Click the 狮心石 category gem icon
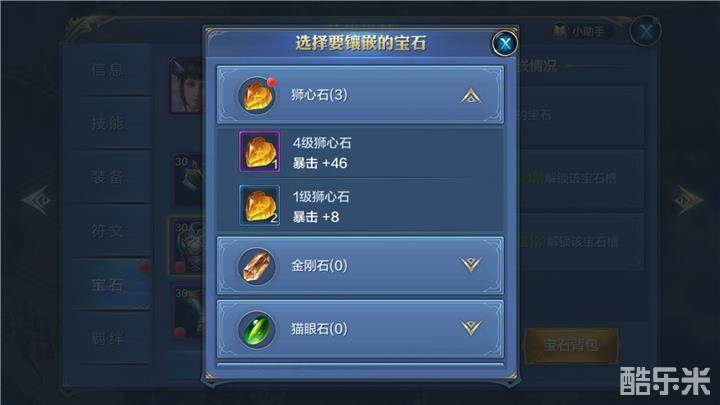Viewport: 720px width, 405px height. click(257, 95)
